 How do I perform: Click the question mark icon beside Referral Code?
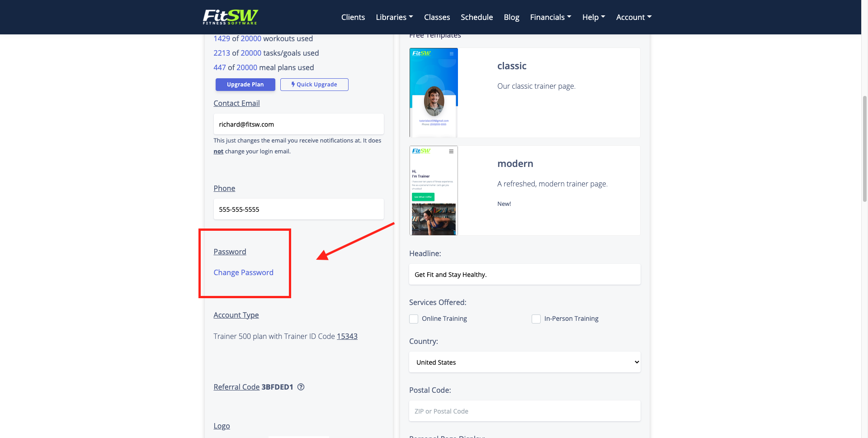click(301, 387)
